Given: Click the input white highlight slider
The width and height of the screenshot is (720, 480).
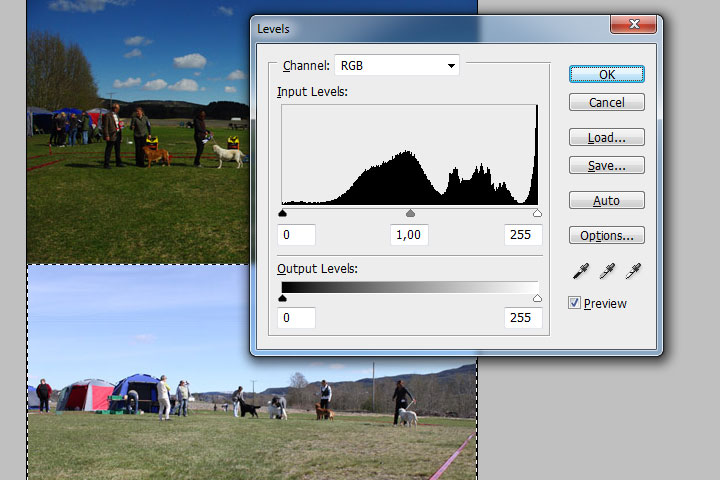Looking at the screenshot, I should click(x=537, y=213).
